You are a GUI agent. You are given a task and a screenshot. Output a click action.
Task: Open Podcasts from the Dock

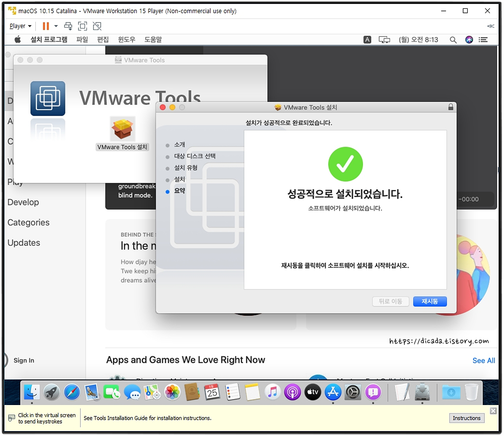[x=292, y=392]
